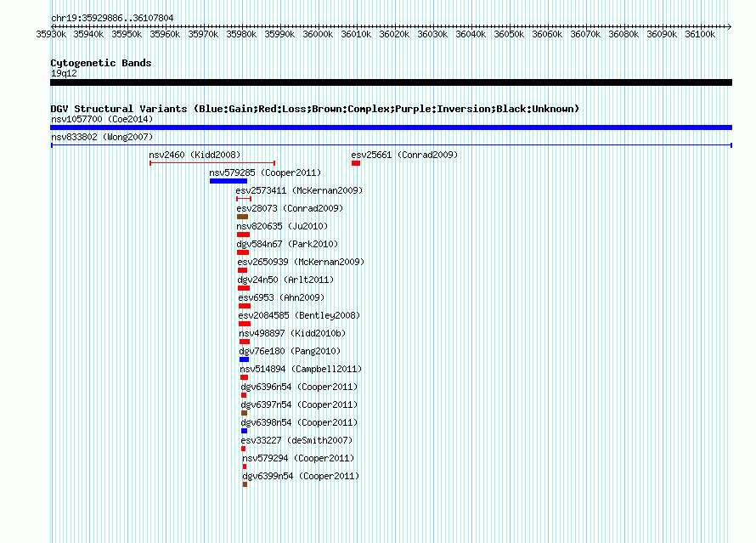
Task: Click the nsv833802 (Wong2007) variant line
Action: point(391,145)
